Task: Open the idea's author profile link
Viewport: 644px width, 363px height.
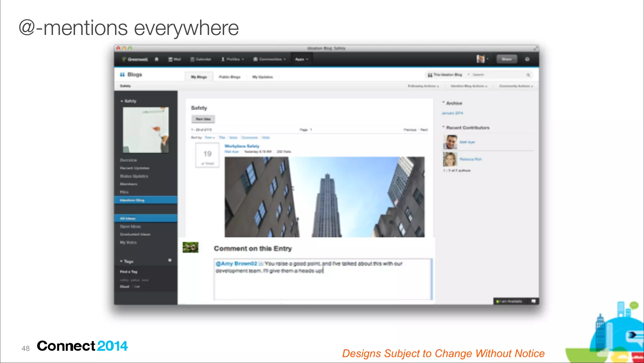Action: (x=232, y=152)
